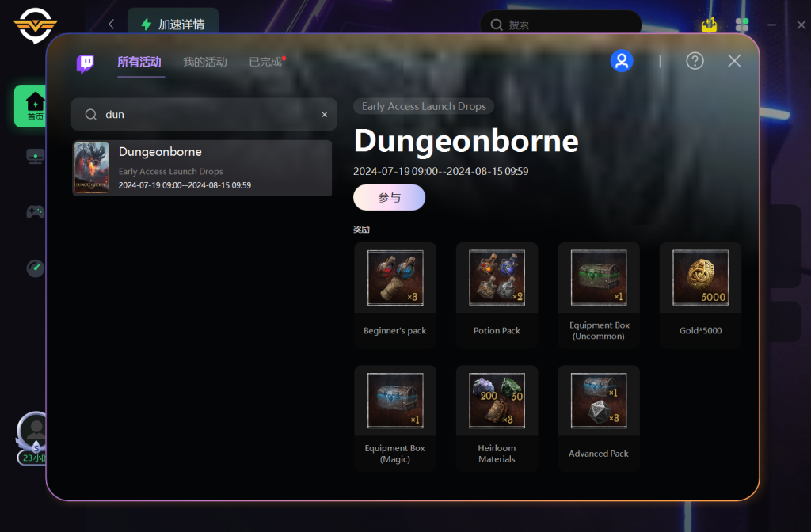
Task: Switch to the 我的活动 tab
Action: point(205,62)
